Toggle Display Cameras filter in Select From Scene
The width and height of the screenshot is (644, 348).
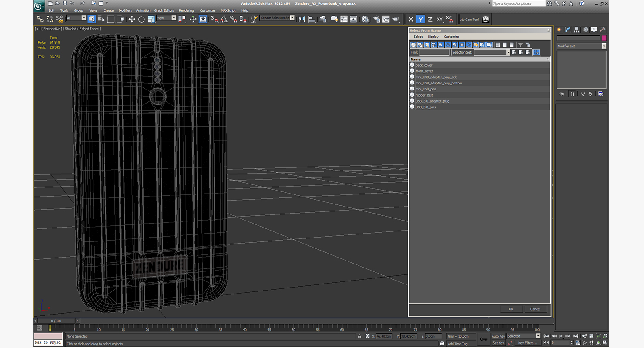(434, 45)
